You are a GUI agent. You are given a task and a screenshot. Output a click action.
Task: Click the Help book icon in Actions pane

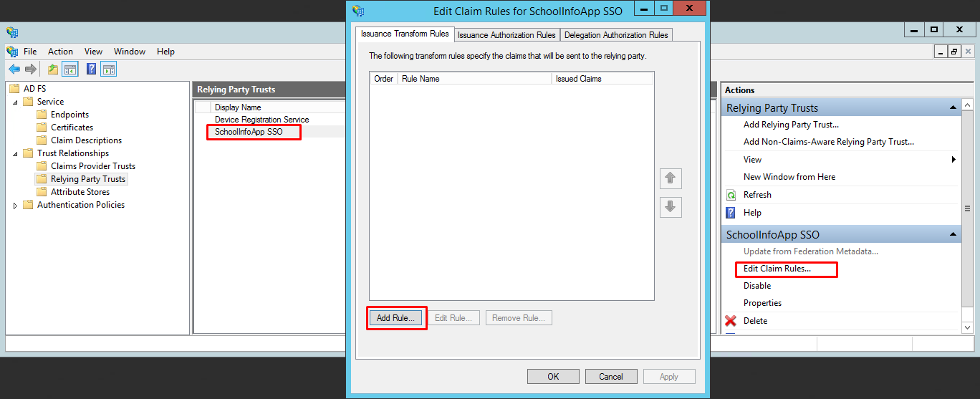(x=731, y=213)
